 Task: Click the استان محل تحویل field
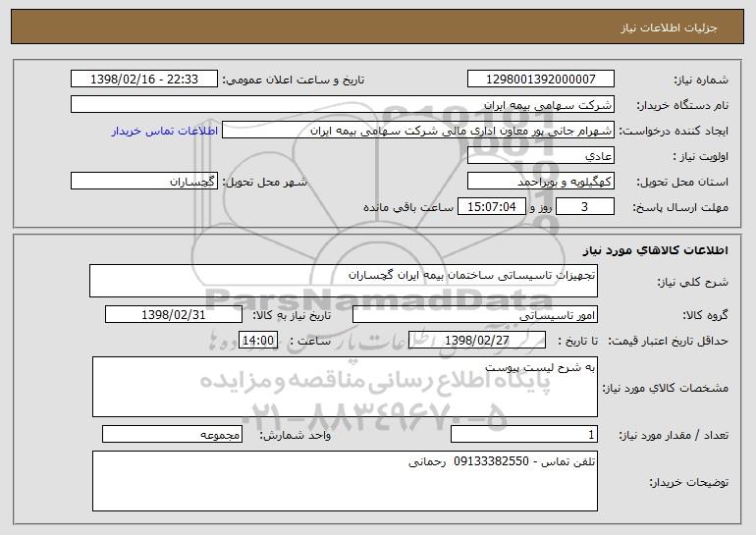(x=540, y=182)
